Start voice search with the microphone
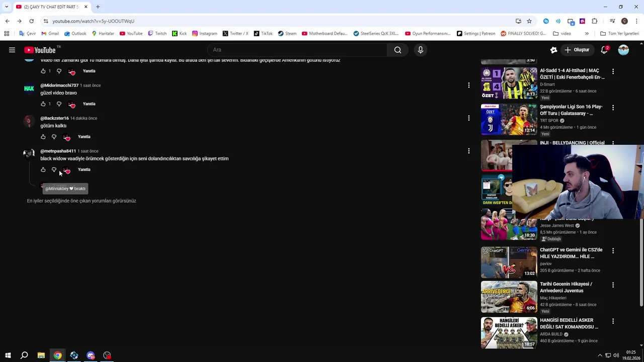The height and width of the screenshot is (362, 644). point(421,50)
